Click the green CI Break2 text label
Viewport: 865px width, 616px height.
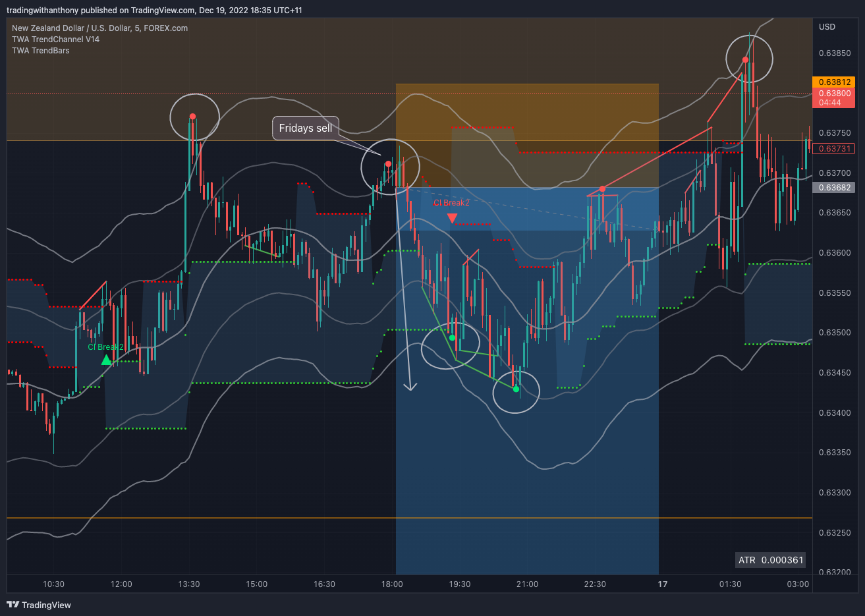click(106, 347)
